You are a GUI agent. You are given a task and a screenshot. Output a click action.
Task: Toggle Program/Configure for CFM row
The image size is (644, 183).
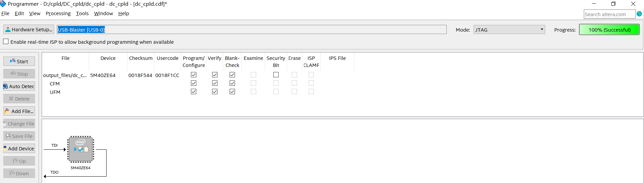[194, 83]
